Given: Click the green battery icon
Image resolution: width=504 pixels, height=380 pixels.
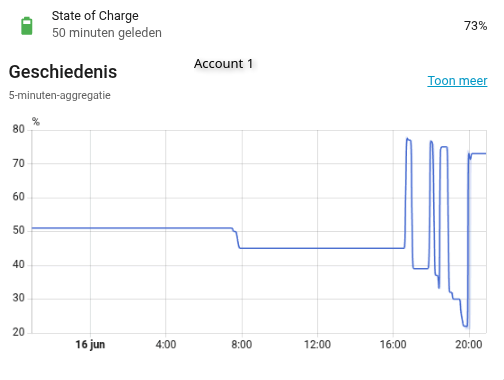Looking at the screenshot, I should click(x=27, y=26).
